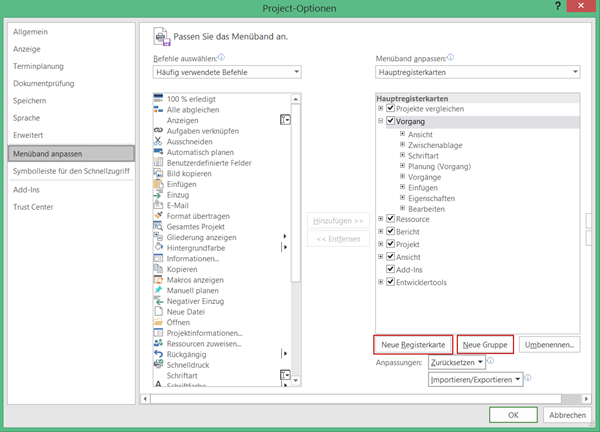Select the Alle abgleichen icon
This screenshot has width=600, height=432.
click(x=158, y=109)
